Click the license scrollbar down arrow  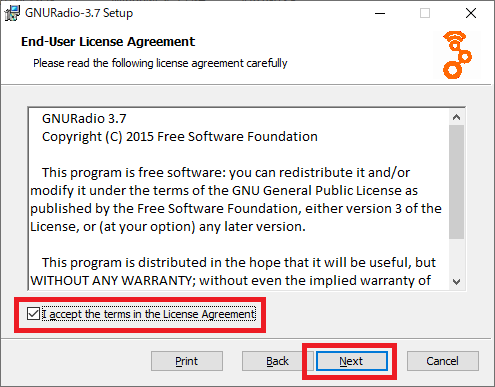point(456,282)
